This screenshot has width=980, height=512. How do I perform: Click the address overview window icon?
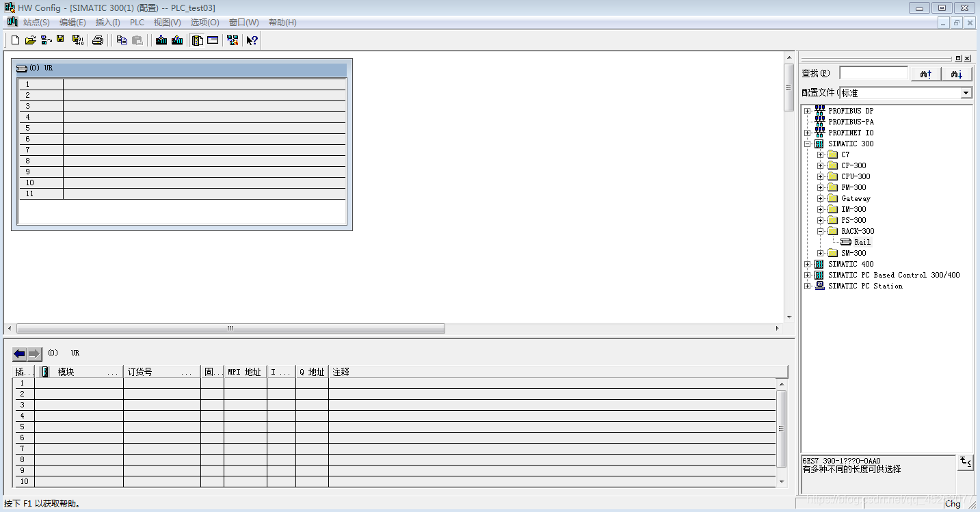point(213,40)
